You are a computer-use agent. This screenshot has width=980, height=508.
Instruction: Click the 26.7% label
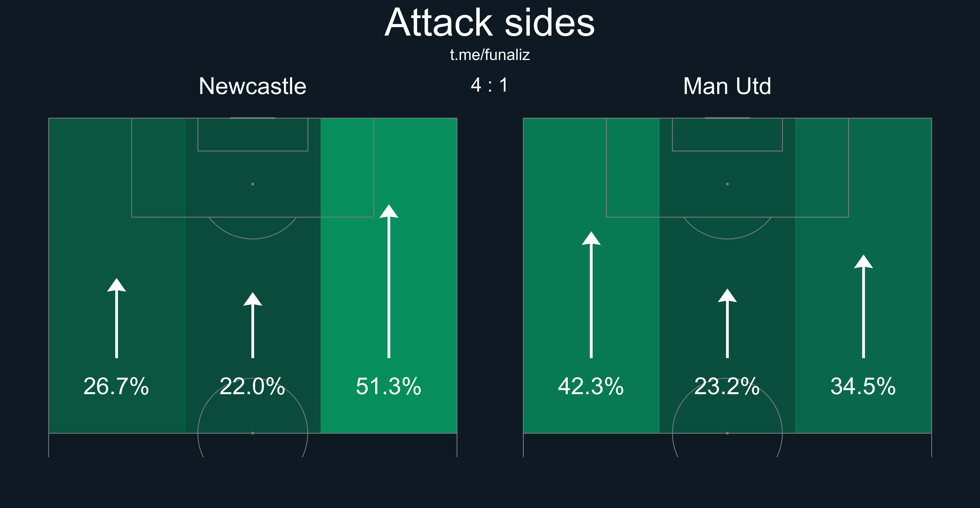coord(116,386)
